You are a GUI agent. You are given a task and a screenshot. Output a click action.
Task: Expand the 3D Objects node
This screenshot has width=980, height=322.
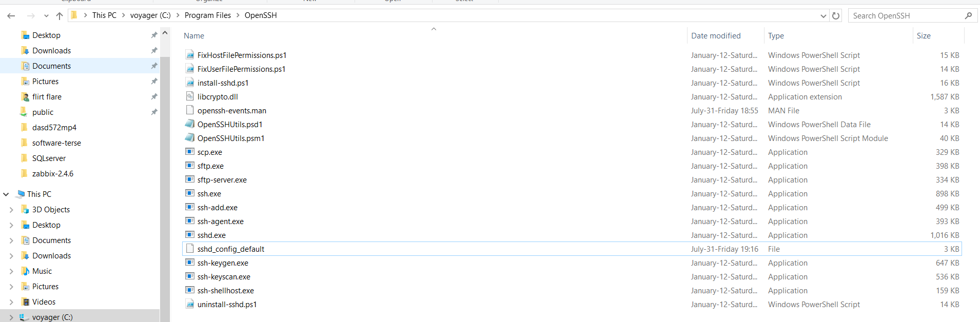pos(11,210)
